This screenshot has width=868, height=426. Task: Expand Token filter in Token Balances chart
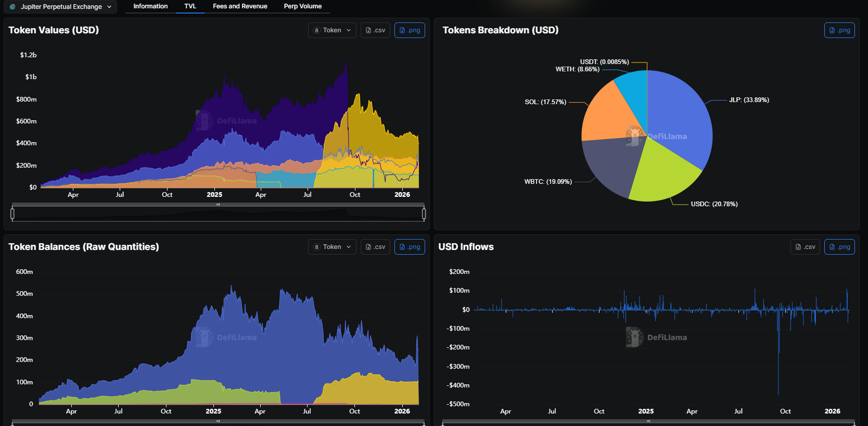(x=332, y=247)
